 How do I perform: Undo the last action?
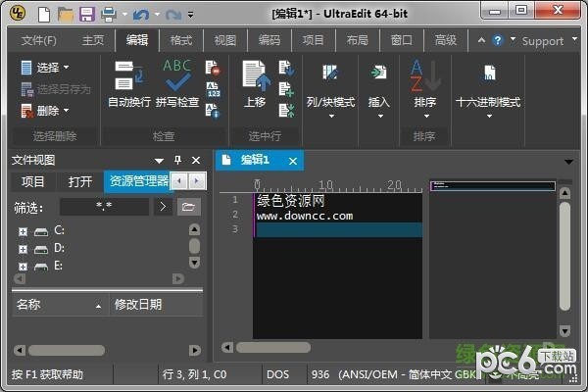[141, 15]
